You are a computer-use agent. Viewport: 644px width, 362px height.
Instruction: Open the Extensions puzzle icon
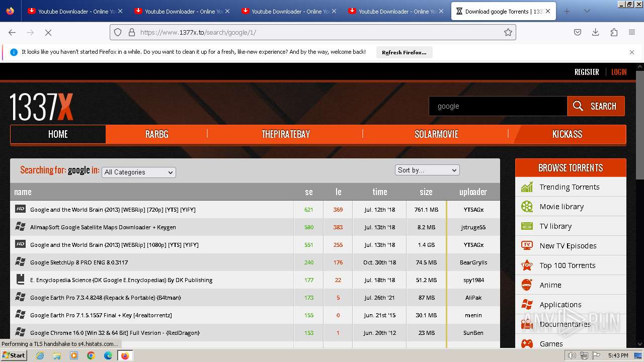[614, 32]
